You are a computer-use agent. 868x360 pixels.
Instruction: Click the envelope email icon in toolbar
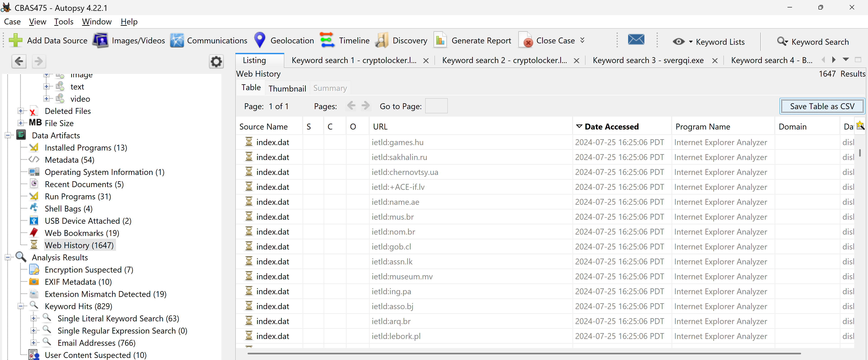coord(636,40)
